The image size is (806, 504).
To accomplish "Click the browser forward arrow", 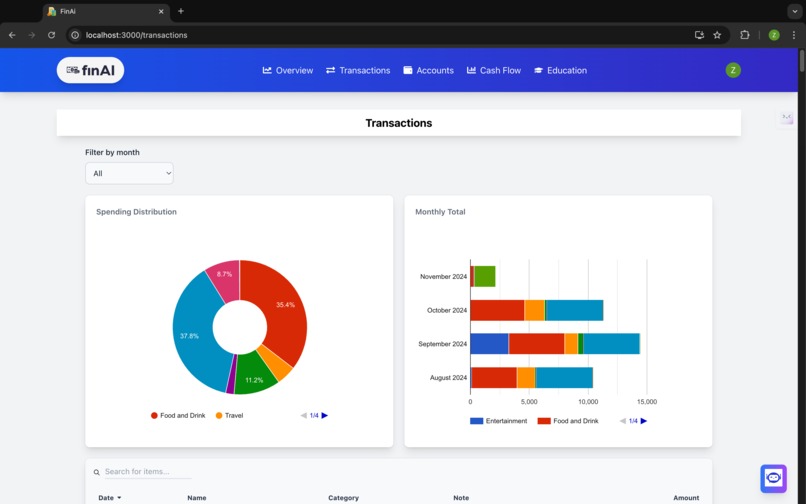I will click(x=32, y=35).
